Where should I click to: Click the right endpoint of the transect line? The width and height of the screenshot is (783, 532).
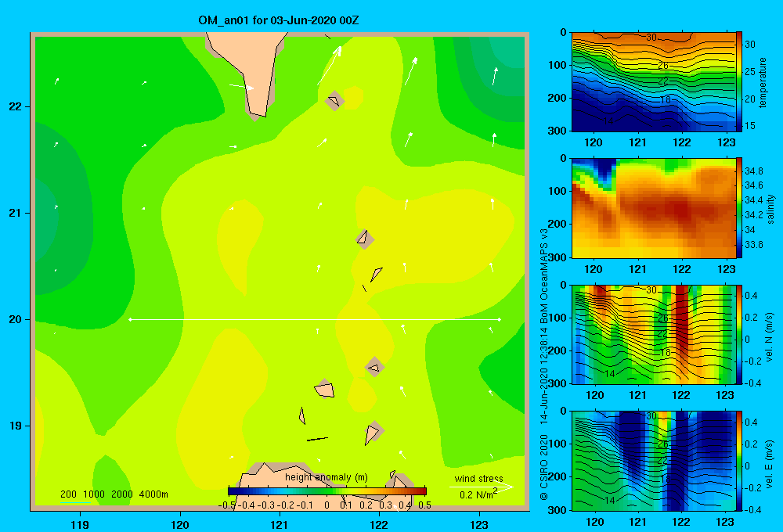[500, 319]
